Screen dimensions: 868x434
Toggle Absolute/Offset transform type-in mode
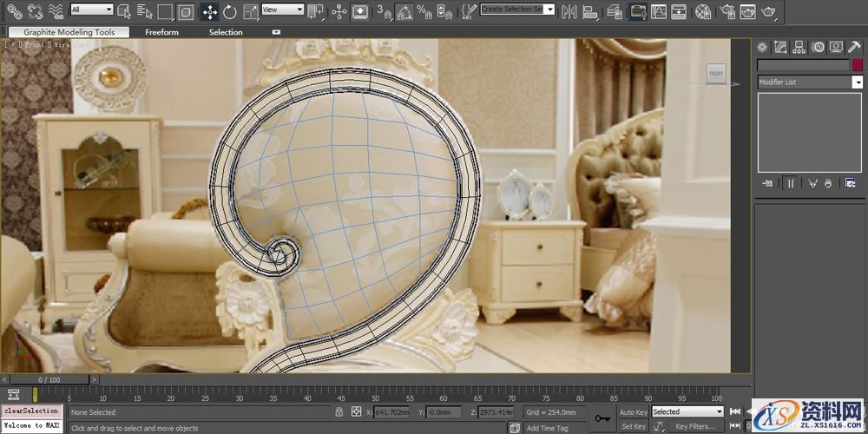click(356, 411)
